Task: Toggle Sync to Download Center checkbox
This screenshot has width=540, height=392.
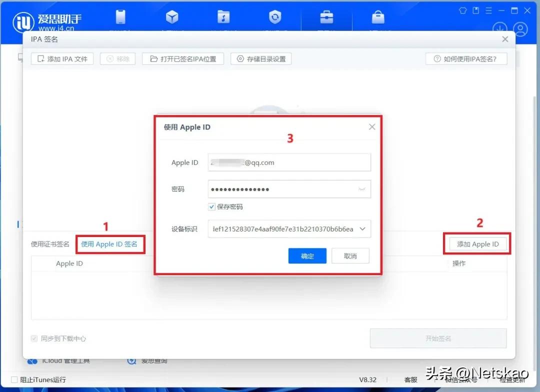Action: tap(34, 338)
